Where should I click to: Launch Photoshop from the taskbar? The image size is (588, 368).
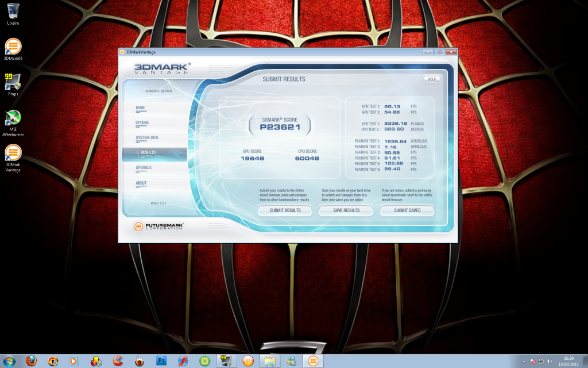[x=161, y=361]
